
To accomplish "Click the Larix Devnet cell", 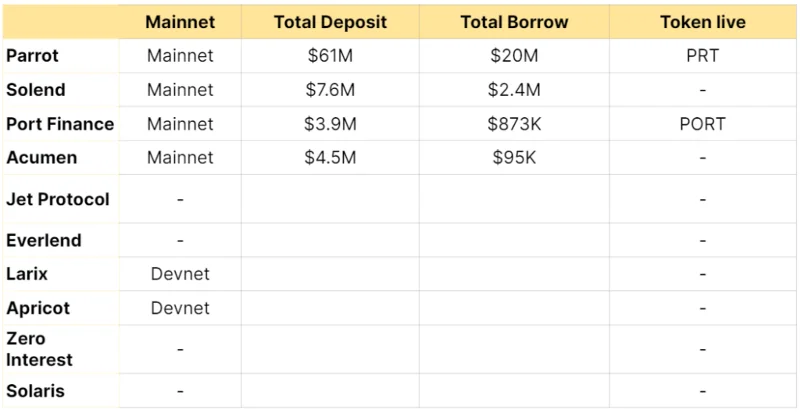I will pyautogui.click(x=180, y=274).
